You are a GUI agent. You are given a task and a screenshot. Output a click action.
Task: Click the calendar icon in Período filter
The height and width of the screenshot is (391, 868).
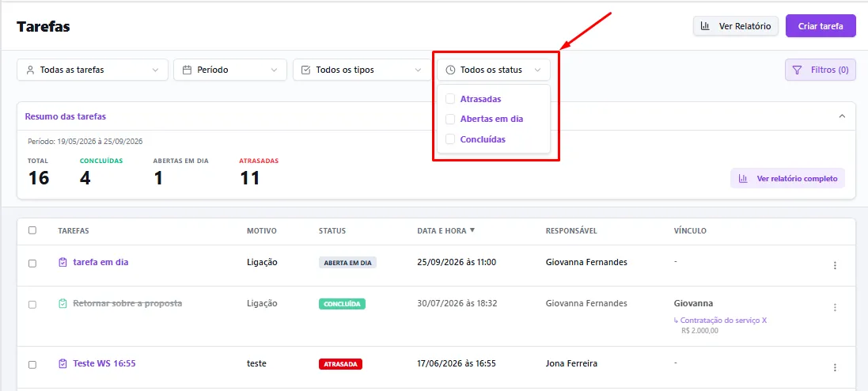[x=187, y=70]
